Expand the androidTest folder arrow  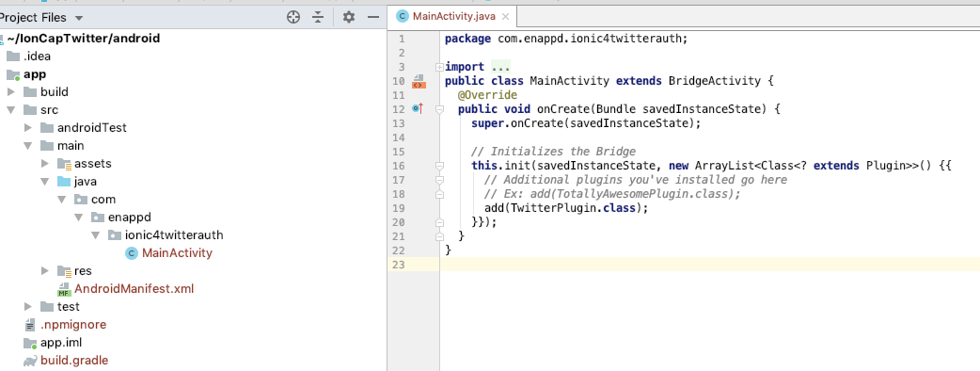pos(28,128)
